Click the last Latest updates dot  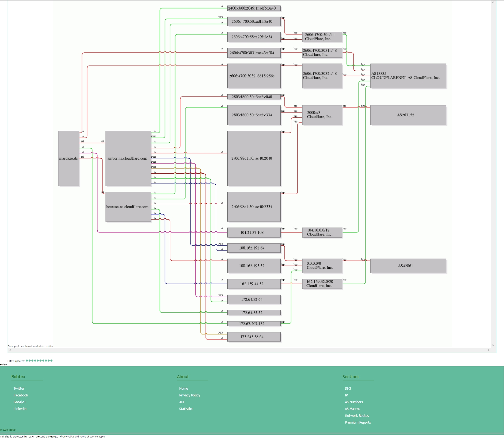pyautogui.click(x=51, y=361)
